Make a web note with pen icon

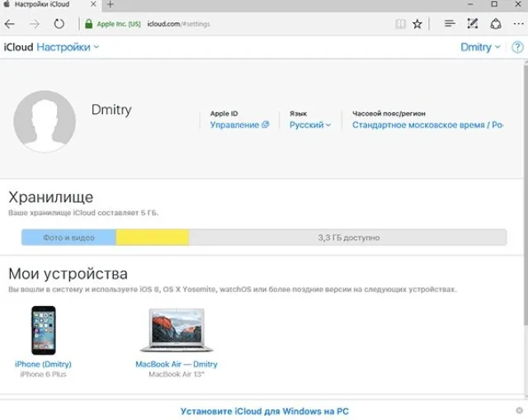[473, 24]
